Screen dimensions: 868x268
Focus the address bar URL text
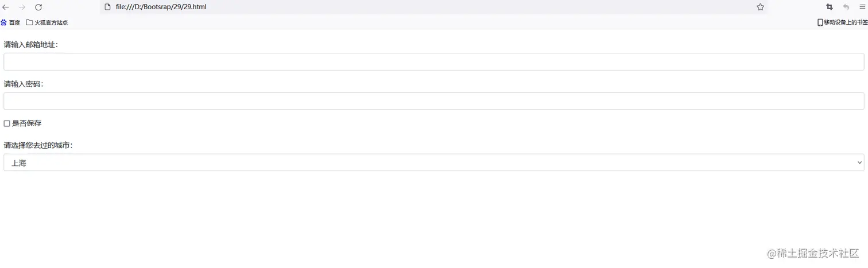coord(161,7)
